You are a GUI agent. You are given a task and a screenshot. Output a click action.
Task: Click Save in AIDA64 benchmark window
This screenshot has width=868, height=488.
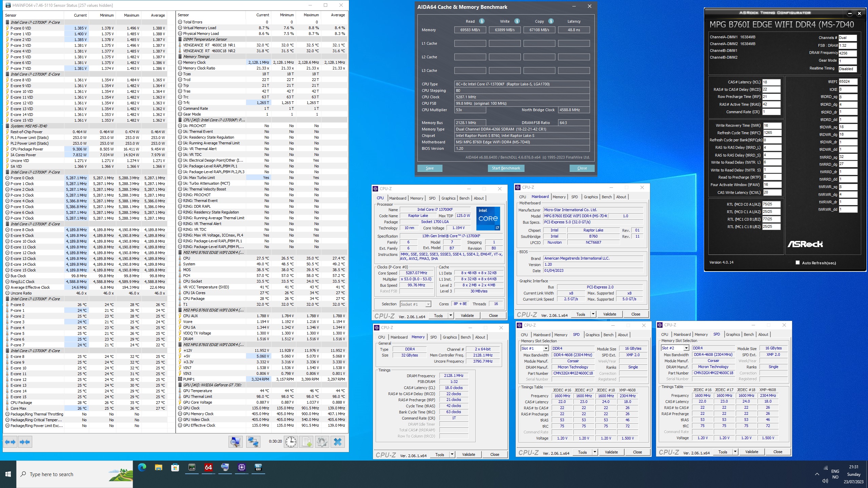[430, 168]
